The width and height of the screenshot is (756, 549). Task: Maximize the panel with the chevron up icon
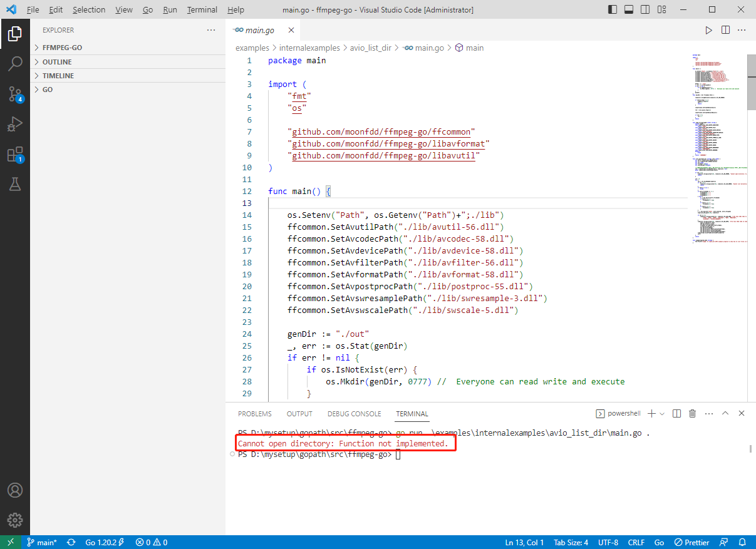click(725, 413)
